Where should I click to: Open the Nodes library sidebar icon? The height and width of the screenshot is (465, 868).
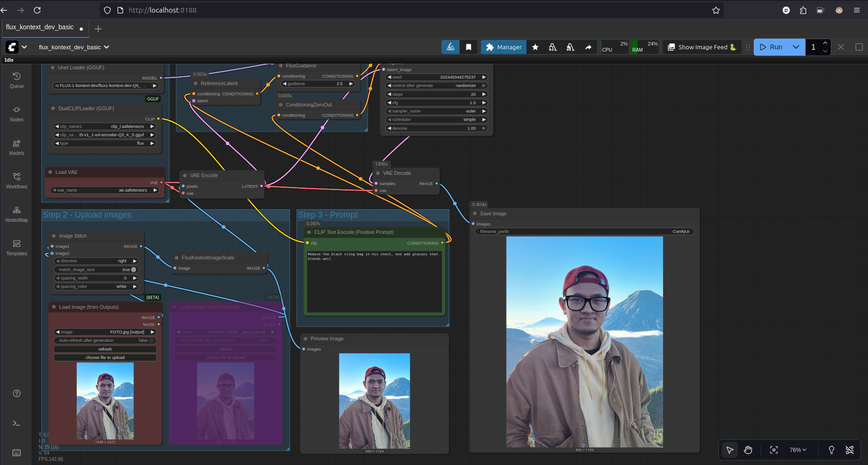(17, 113)
